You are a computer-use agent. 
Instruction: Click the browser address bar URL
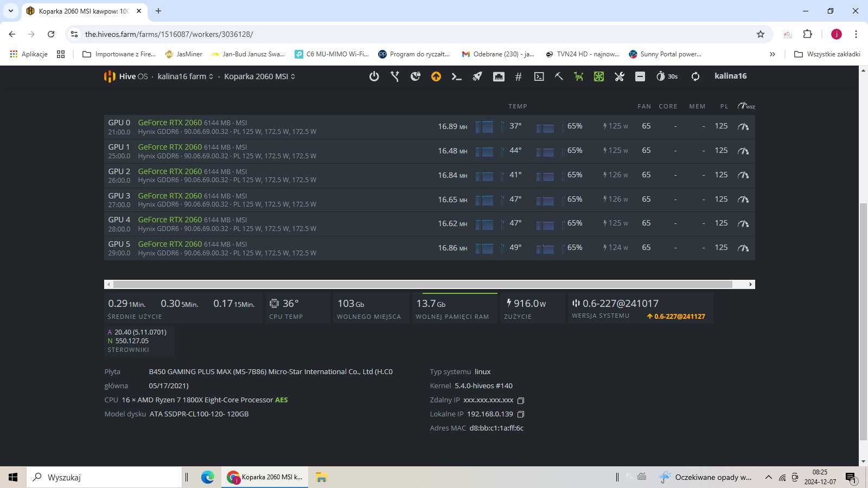[169, 34]
